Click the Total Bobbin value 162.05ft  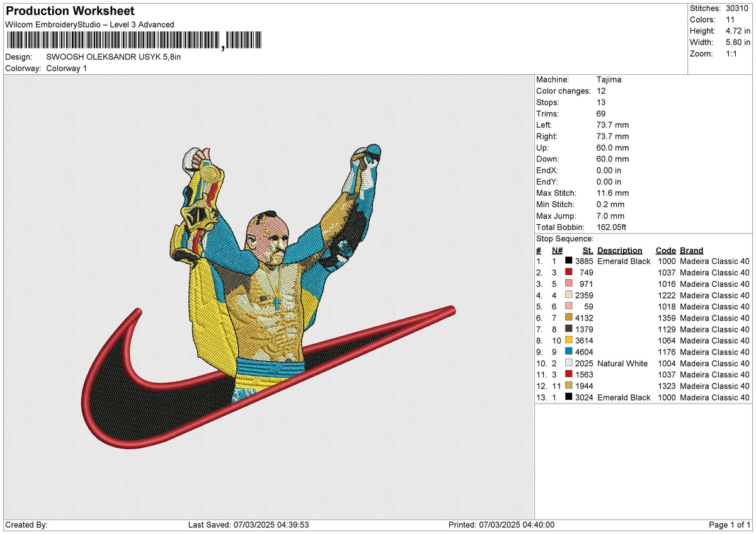[x=611, y=227]
